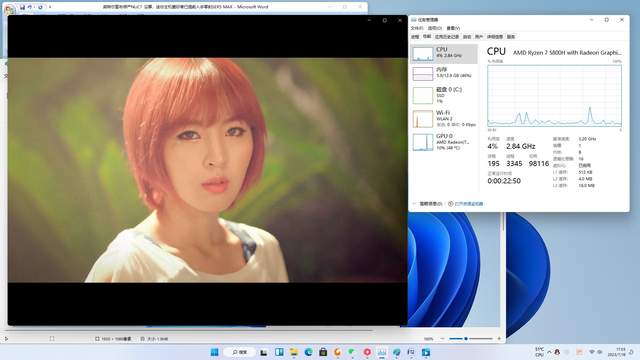Screen dimensions: 640x360
Task: Click the Save icon in Word's quick access toolbar
Action: coord(22,7)
